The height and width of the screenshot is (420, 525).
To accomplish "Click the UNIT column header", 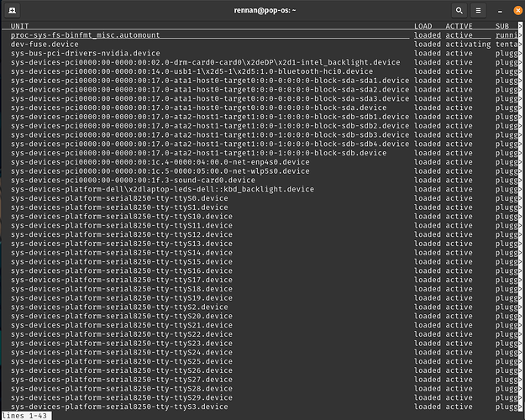I will coord(19,26).
